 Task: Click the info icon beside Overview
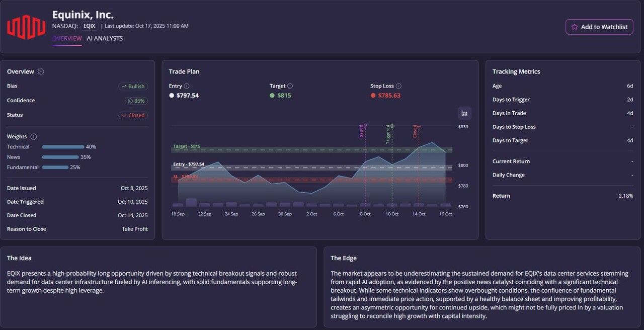[x=41, y=71]
